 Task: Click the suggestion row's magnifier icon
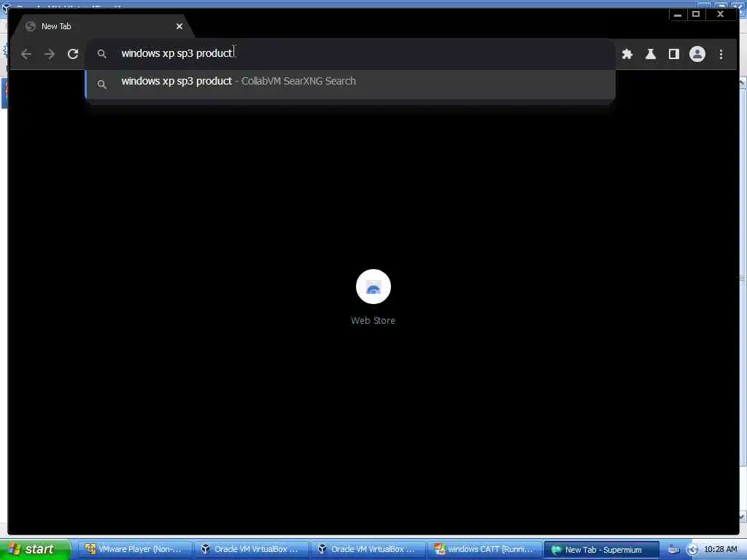[x=102, y=85]
